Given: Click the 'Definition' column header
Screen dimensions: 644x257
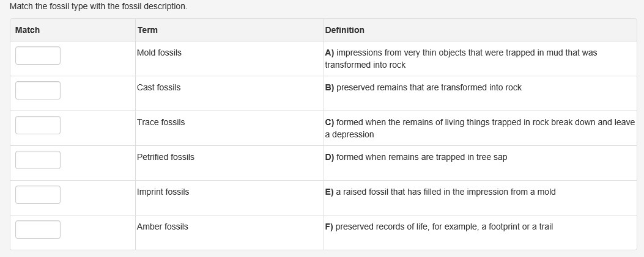Looking at the screenshot, I should click(344, 30).
